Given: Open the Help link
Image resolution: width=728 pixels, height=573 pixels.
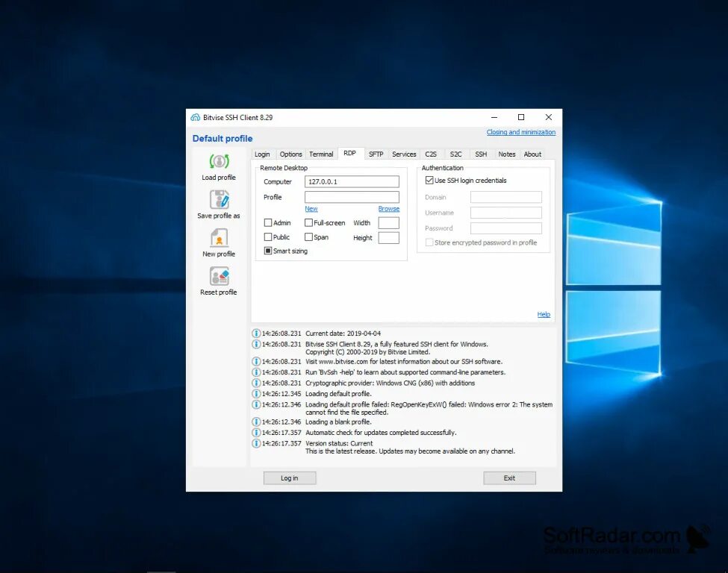Looking at the screenshot, I should (544, 315).
